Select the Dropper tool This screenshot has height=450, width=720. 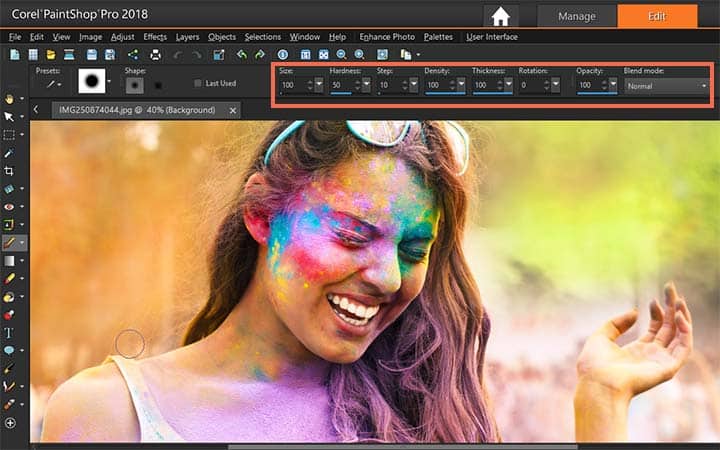tap(9, 153)
